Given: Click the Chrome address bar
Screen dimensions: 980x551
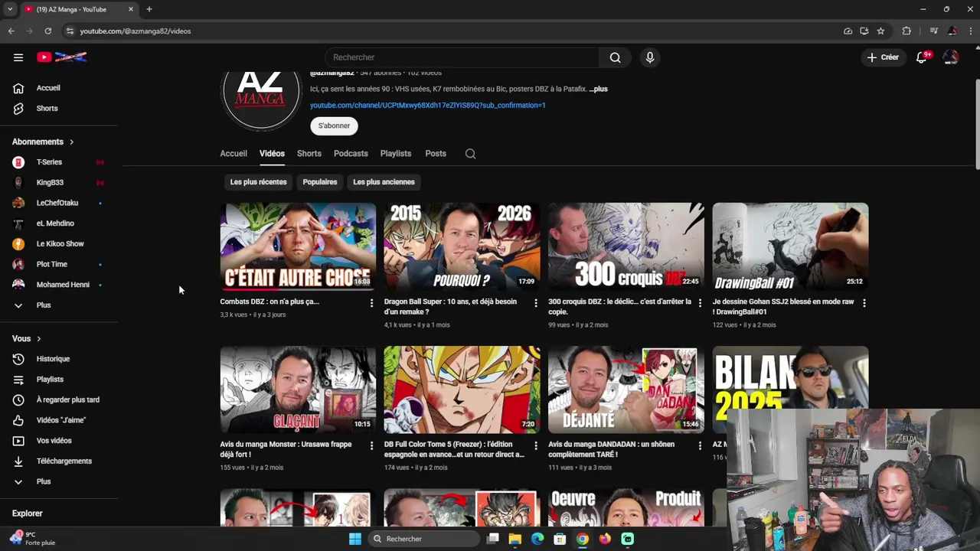Looking at the screenshot, I should click(x=452, y=31).
